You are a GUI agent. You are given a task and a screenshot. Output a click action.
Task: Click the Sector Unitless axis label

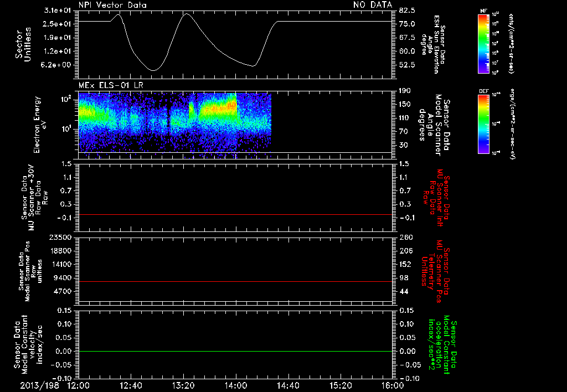pyautogui.click(x=23, y=44)
